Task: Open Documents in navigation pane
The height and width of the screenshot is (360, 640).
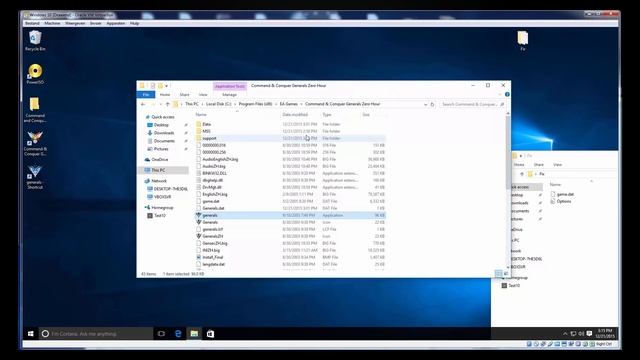Action: point(164,141)
